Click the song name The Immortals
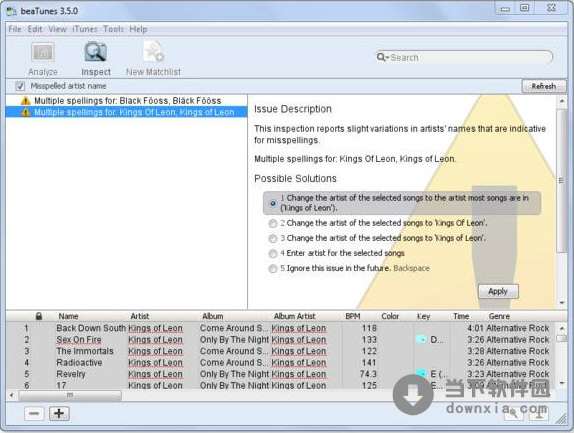Viewport: 574px width, 433px height. pos(85,351)
